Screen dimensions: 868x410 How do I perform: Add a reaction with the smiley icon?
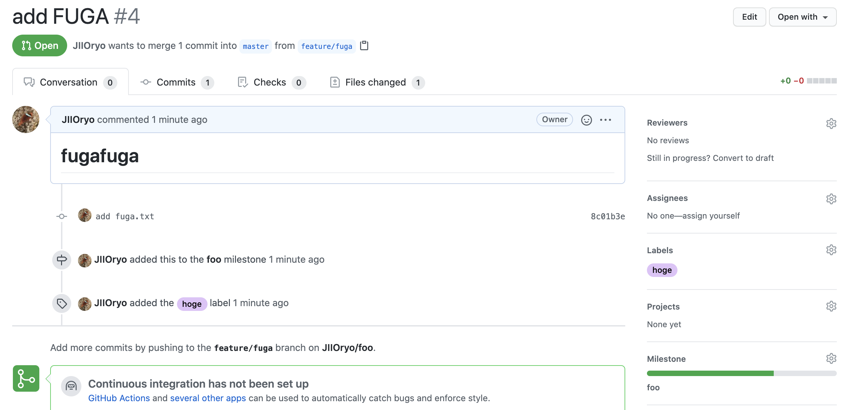(586, 120)
